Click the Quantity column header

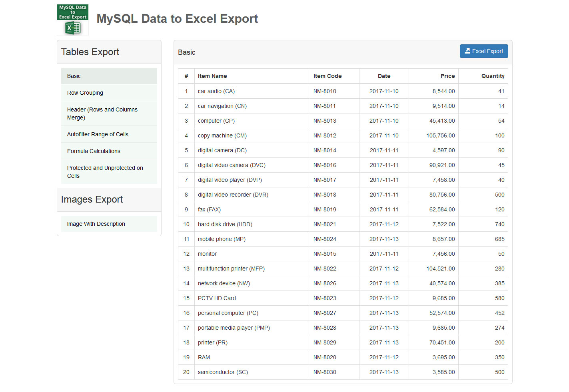coord(493,76)
